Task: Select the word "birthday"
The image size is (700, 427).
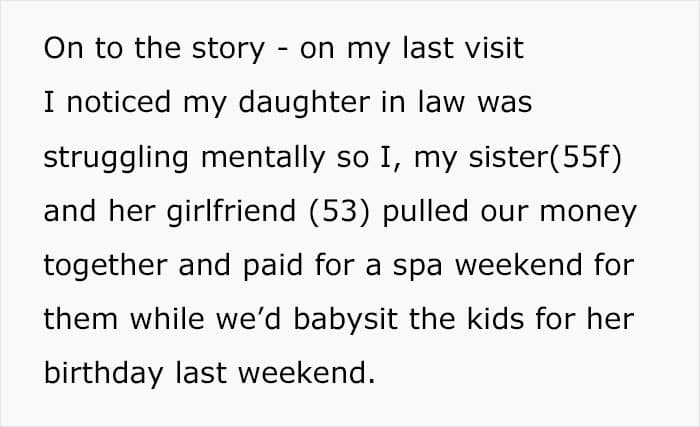Action: pos(104,374)
